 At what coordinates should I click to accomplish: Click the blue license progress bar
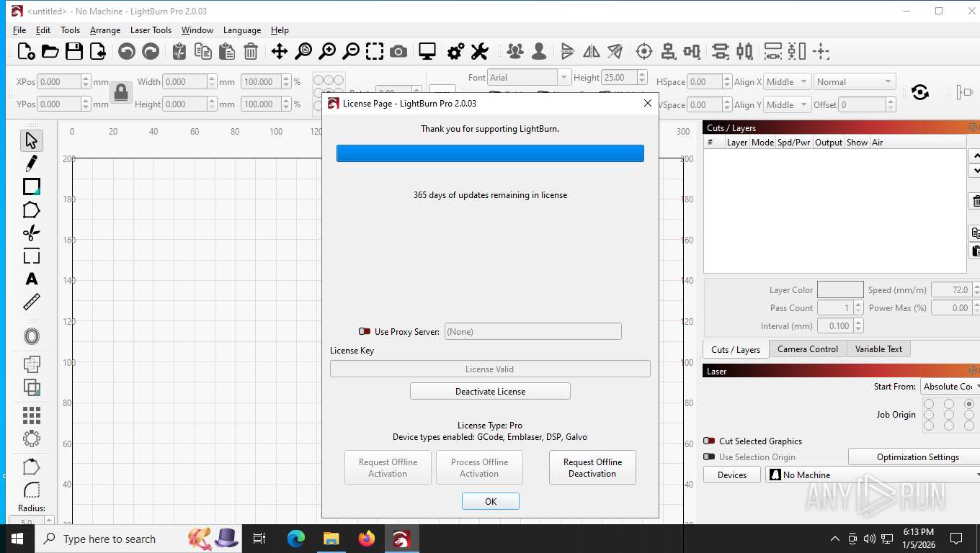coord(490,153)
